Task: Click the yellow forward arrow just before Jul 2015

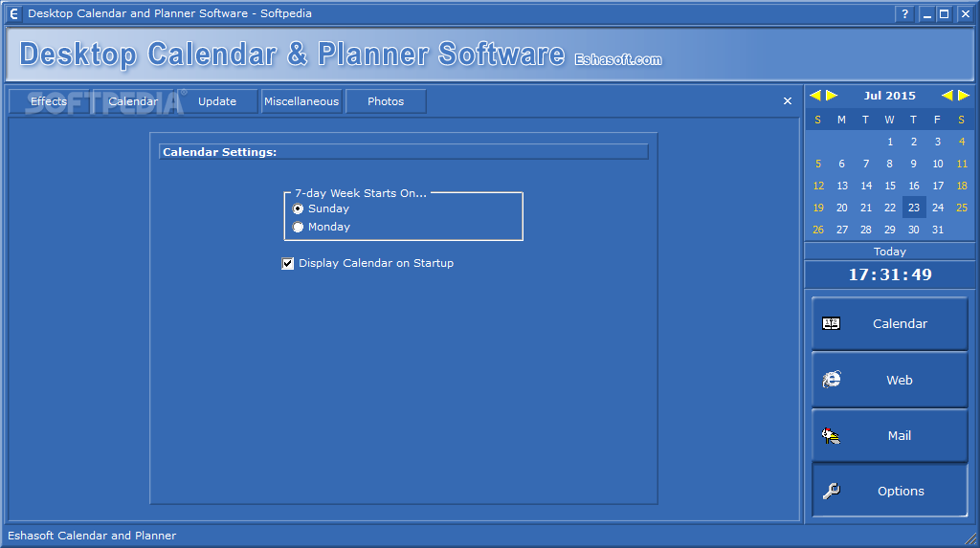Action: [832, 95]
